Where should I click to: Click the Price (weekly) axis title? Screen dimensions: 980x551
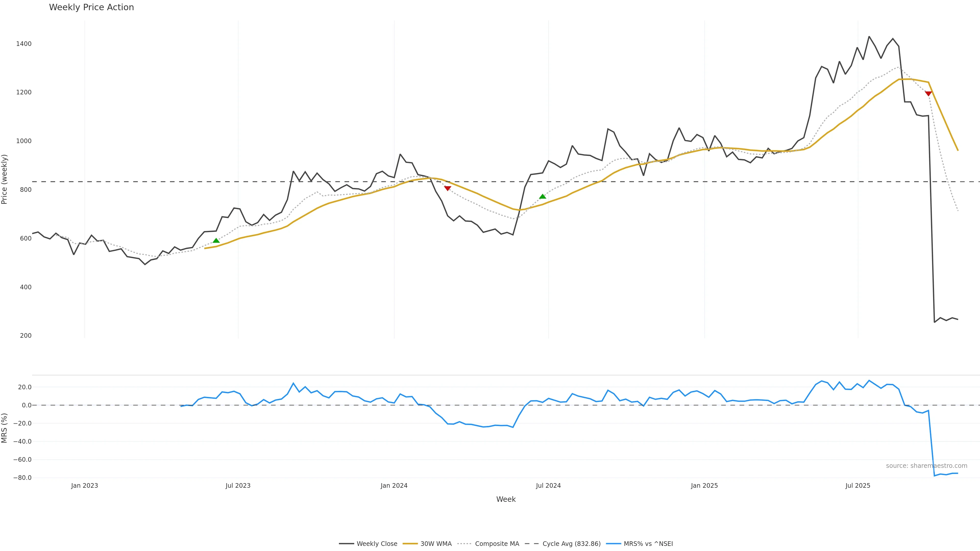tap(5, 179)
